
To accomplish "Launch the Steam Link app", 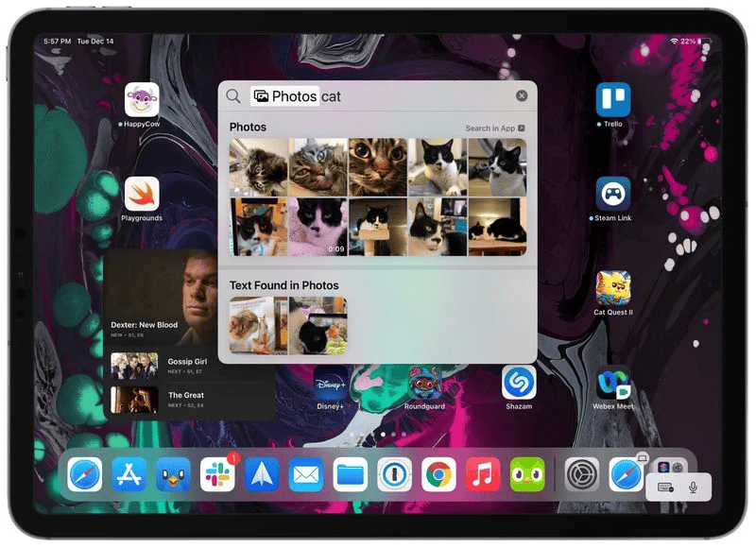I will tap(612, 194).
